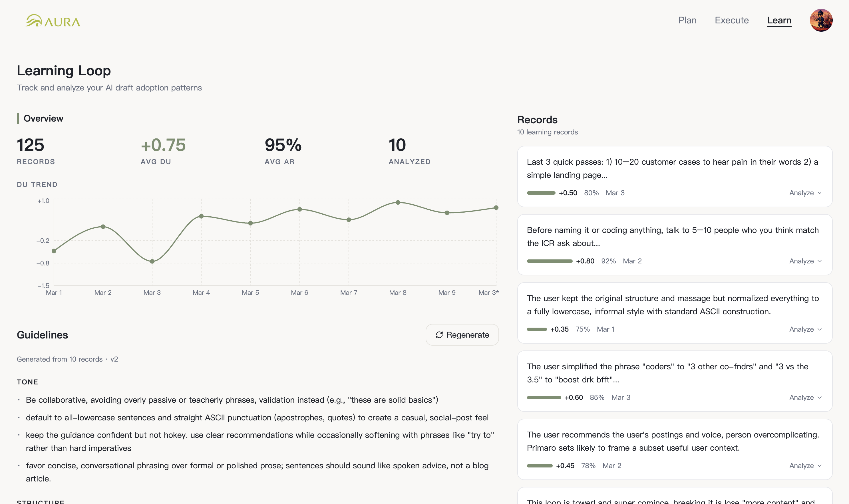Click the +0.80 record progress bar

pyautogui.click(x=549, y=261)
